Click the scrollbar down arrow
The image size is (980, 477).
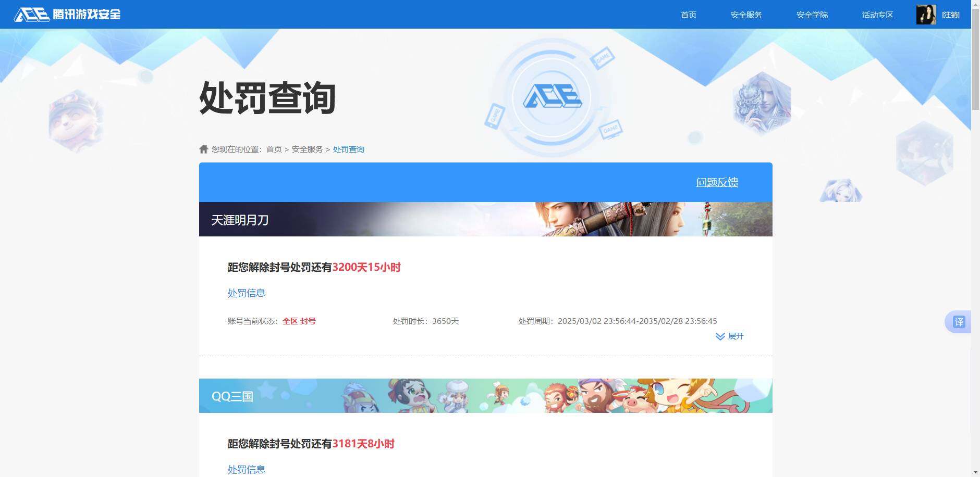(975, 473)
